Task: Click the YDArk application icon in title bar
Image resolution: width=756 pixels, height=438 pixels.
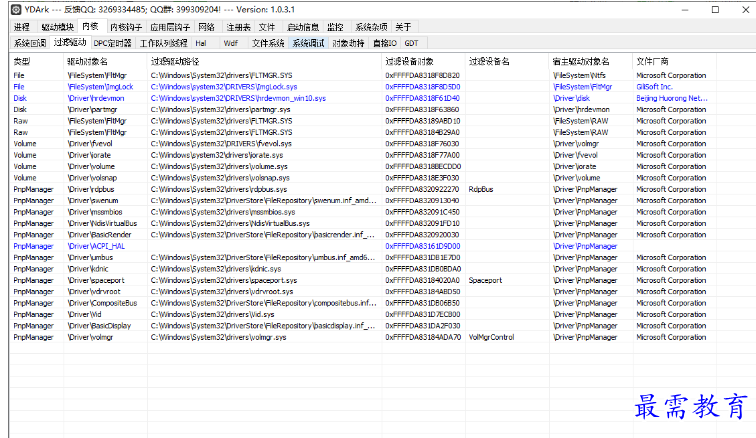Action: [16, 10]
